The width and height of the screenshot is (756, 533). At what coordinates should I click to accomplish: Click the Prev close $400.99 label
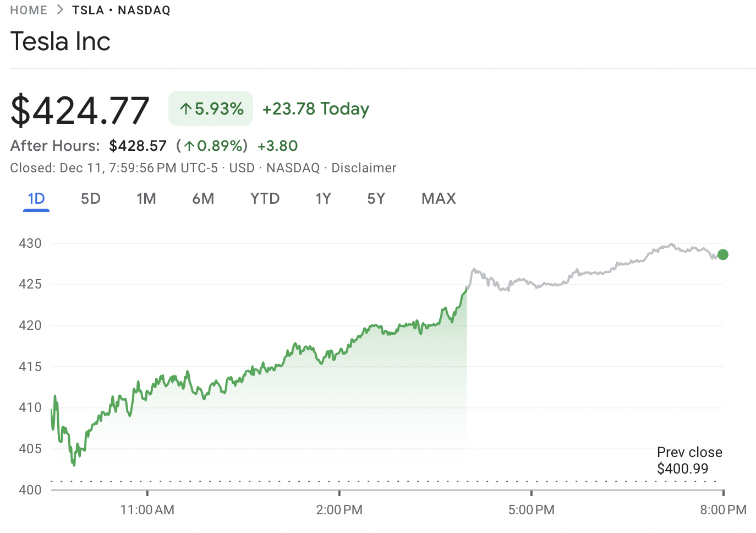point(689,460)
